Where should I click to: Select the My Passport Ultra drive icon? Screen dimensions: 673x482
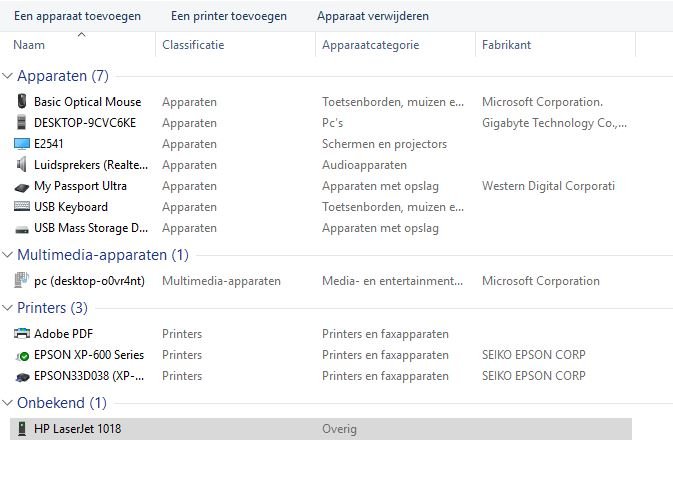(21, 187)
